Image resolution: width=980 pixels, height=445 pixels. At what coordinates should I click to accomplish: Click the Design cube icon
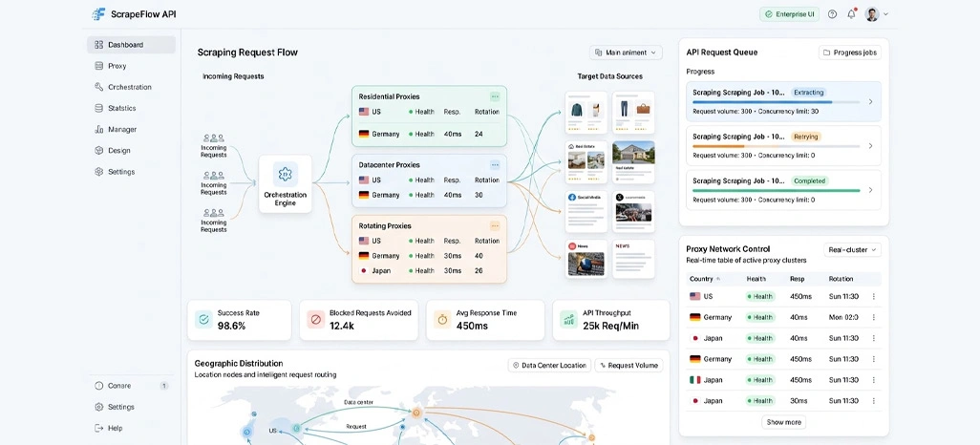point(98,151)
